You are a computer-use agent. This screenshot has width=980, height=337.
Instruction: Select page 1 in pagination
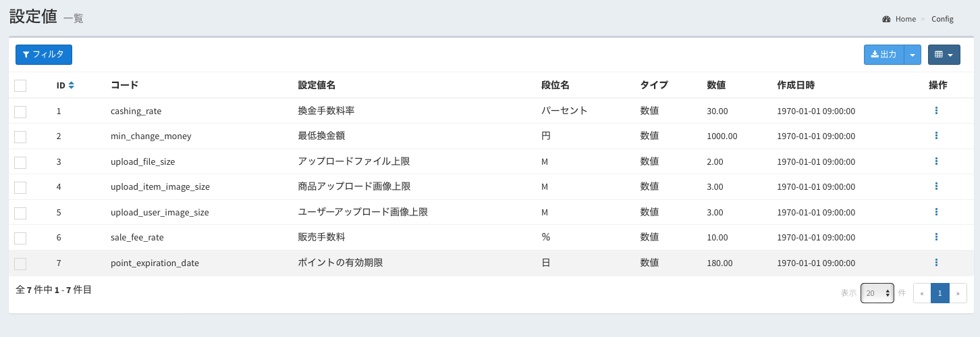tap(940, 293)
